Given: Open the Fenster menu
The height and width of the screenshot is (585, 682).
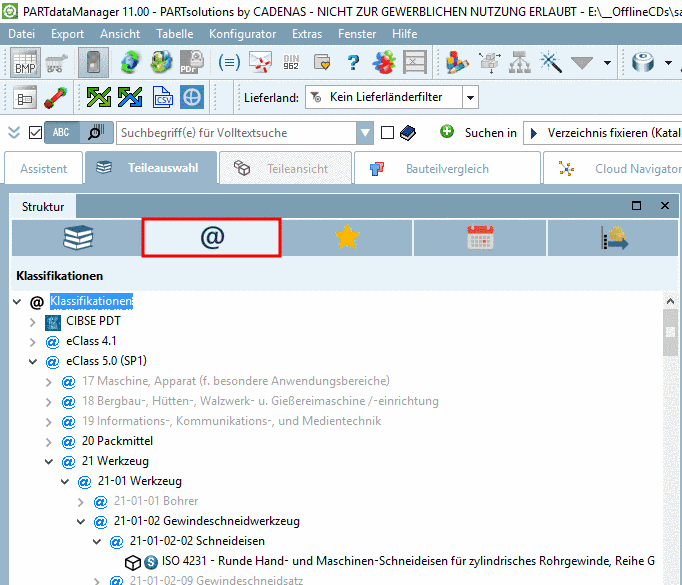Looking at the screenshot, I should [357, 34].
